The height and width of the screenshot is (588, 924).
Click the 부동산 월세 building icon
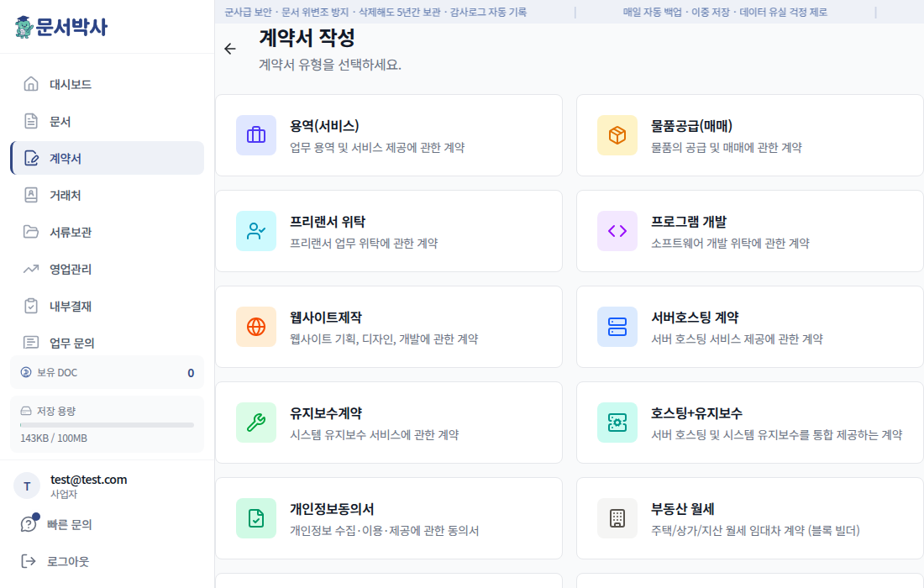tap(617, 518)
